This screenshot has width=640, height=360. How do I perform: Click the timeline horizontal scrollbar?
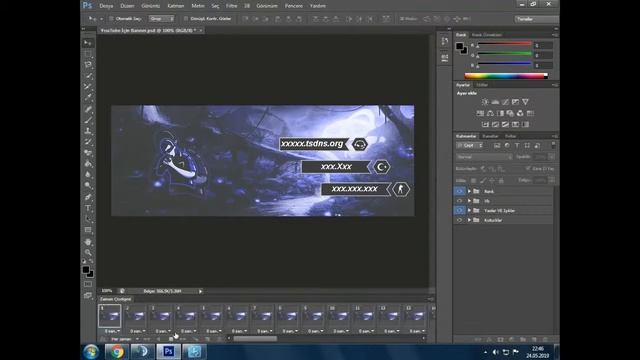click(255, 338)
